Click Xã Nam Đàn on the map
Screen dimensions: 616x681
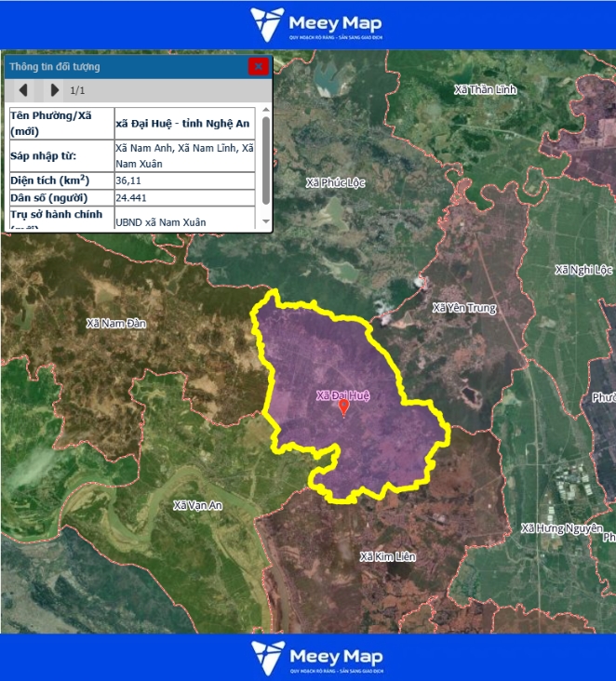click(x=116, y=323)
